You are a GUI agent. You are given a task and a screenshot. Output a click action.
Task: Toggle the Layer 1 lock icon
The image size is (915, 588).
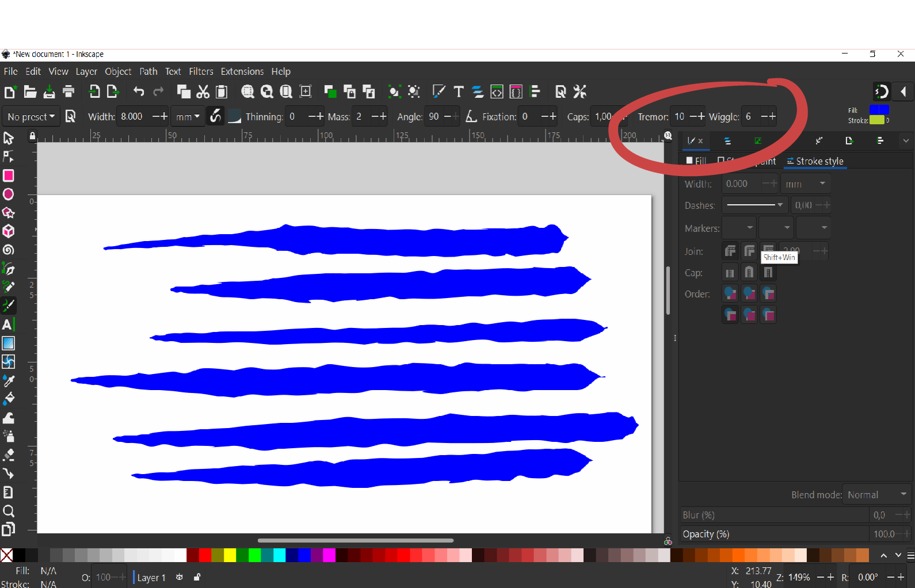(197, 577)
